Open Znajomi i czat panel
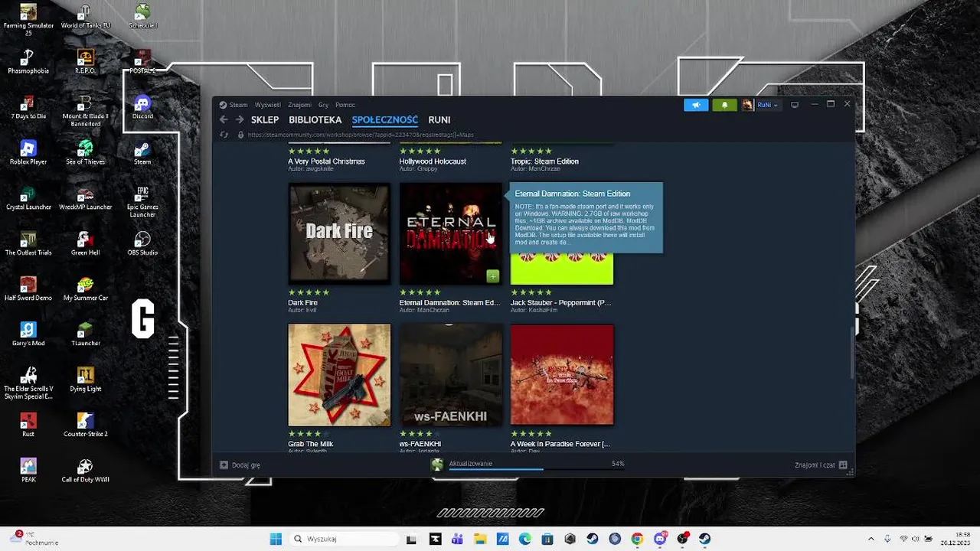 pyautogui.click(x=821, y=465)
